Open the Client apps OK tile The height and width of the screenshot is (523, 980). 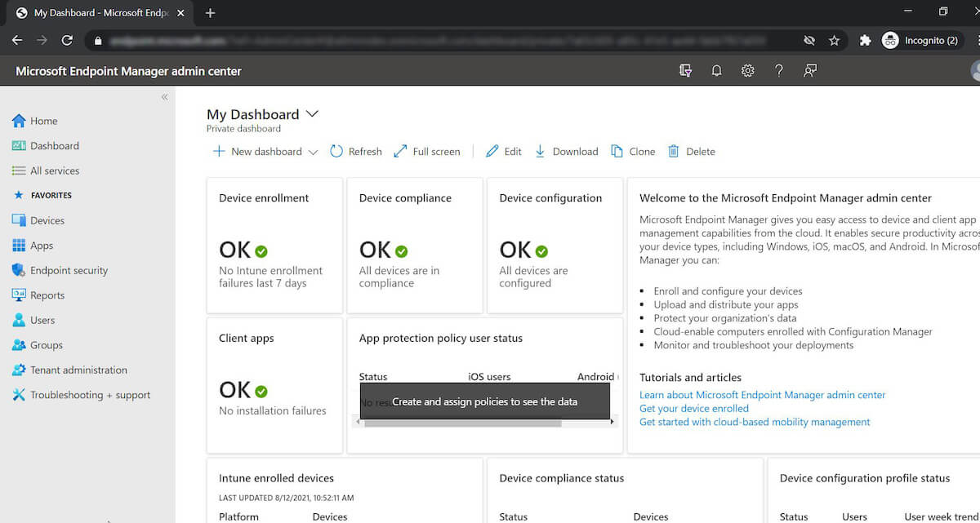tap(274, 386)
